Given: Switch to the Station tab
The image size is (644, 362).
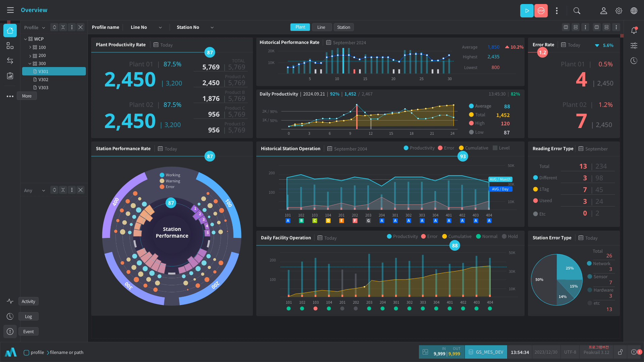Looking at the screenshot, I should [343, 27].
